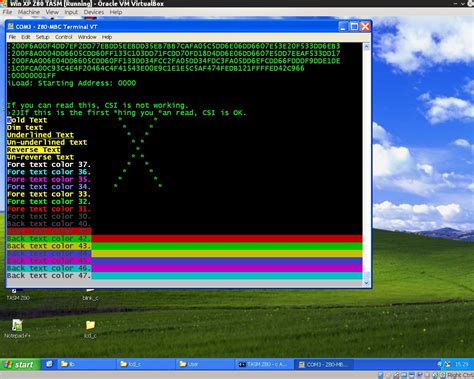Image resolution: width=474 pixels, height=379 pixels.
Task: Click the terminal window title bar icon
Action: tap(11, 26)
